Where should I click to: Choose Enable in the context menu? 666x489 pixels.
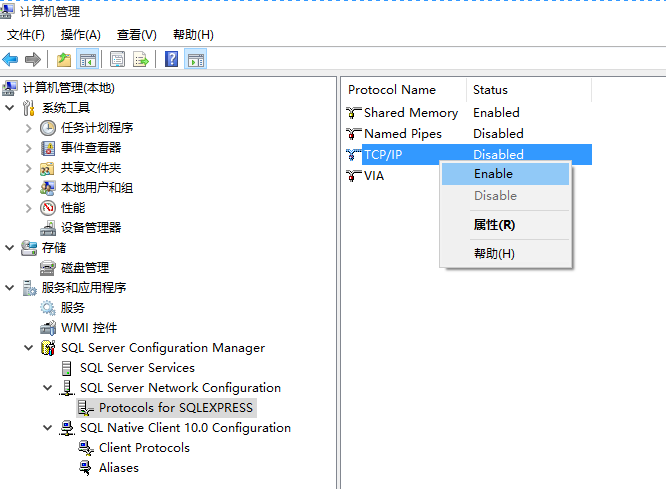click(505, 174)
